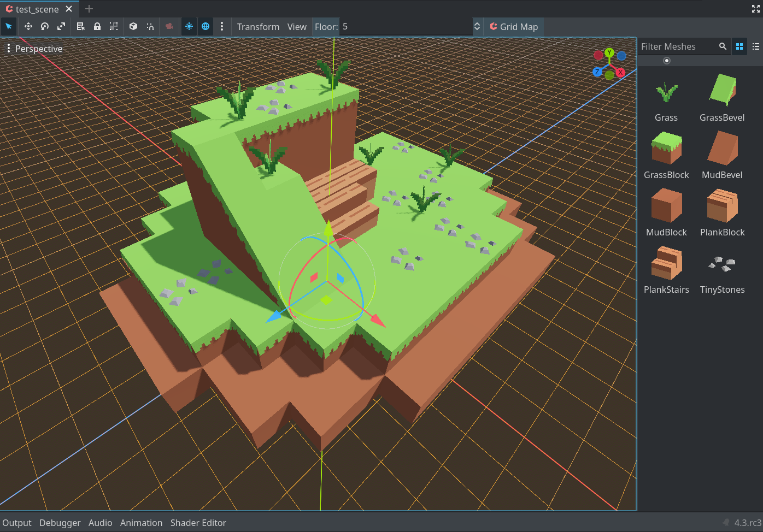Image resolution: width=763 pixels, height=532 pixels.
Task: Select the PlankStairs mesh item
Action: click(666, 270)
